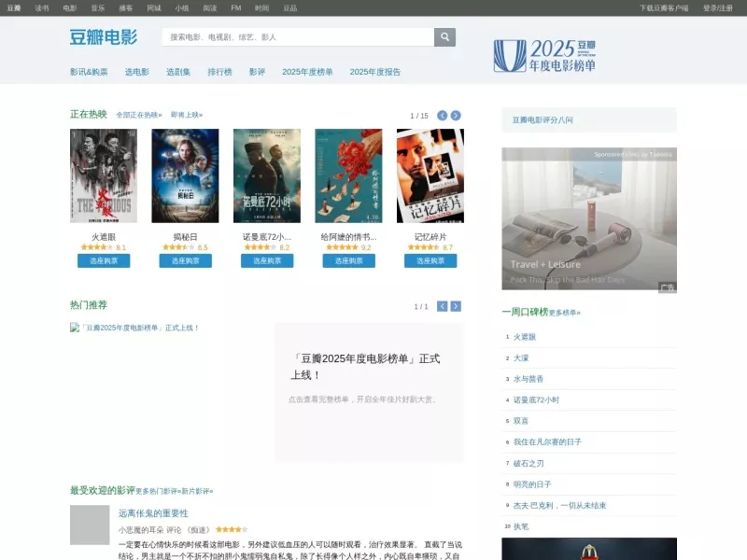Click 豆瓣 in the top bar
747x560 pixels.
click(x=14, y=8)
